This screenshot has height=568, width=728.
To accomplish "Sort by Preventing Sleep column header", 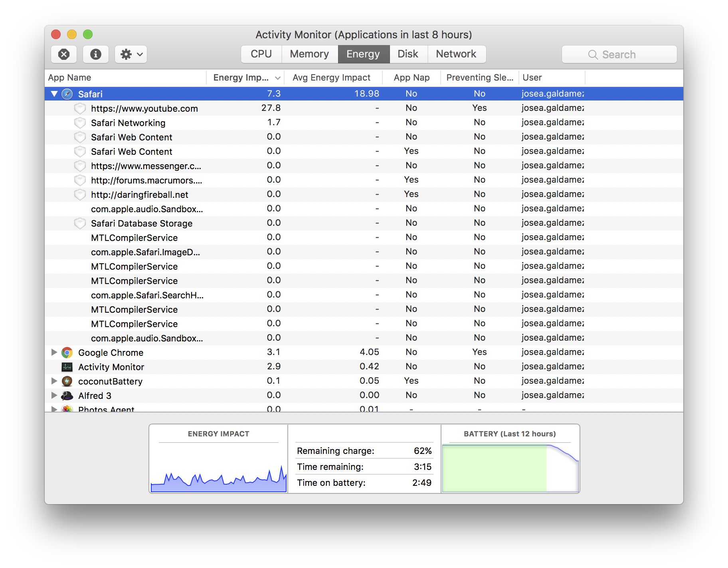I will [x=480, y=78].
